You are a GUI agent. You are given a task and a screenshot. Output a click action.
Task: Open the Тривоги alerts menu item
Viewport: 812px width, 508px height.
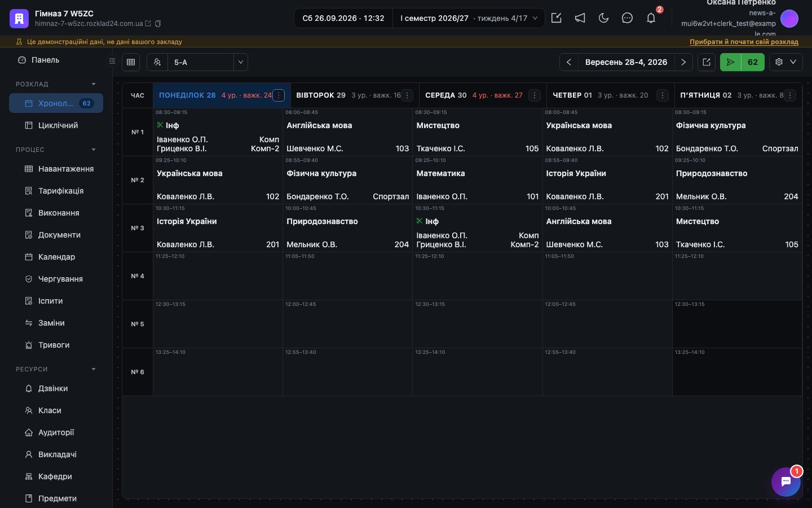tap(56, 345)
